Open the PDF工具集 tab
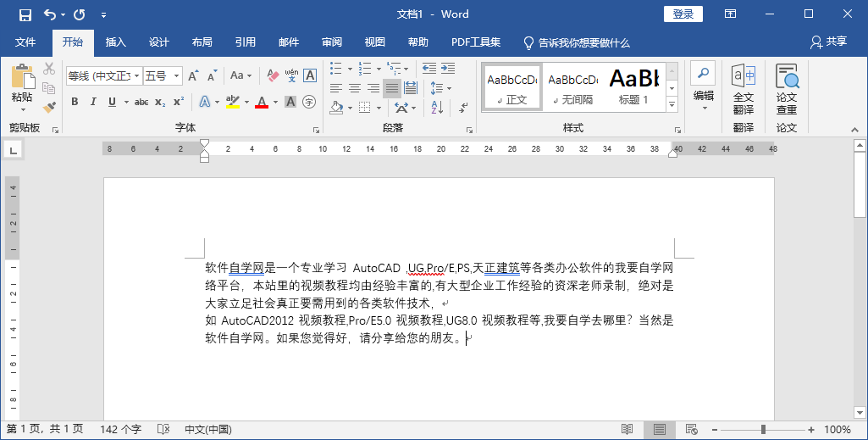 tap(476, 42)
